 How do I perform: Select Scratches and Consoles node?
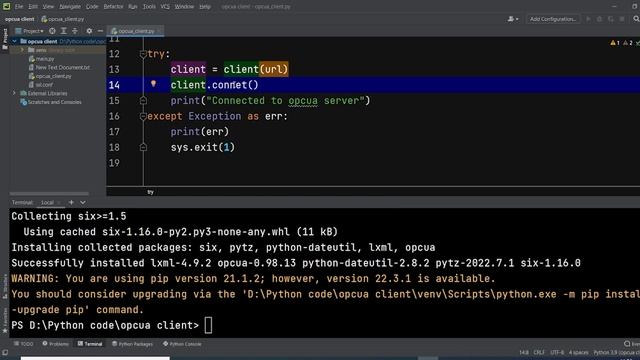(51, 102)
